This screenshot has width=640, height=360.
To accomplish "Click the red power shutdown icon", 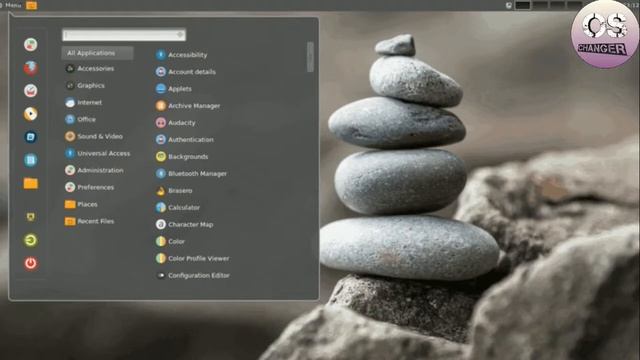I will coord(31,263).
